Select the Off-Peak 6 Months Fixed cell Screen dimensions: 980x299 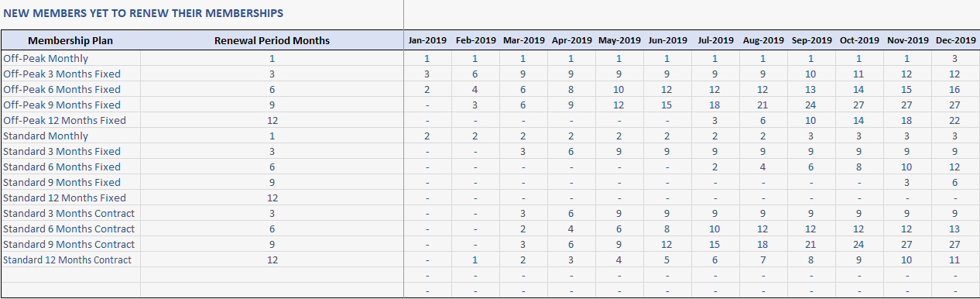pyautogui.click(x=70, y=89)
